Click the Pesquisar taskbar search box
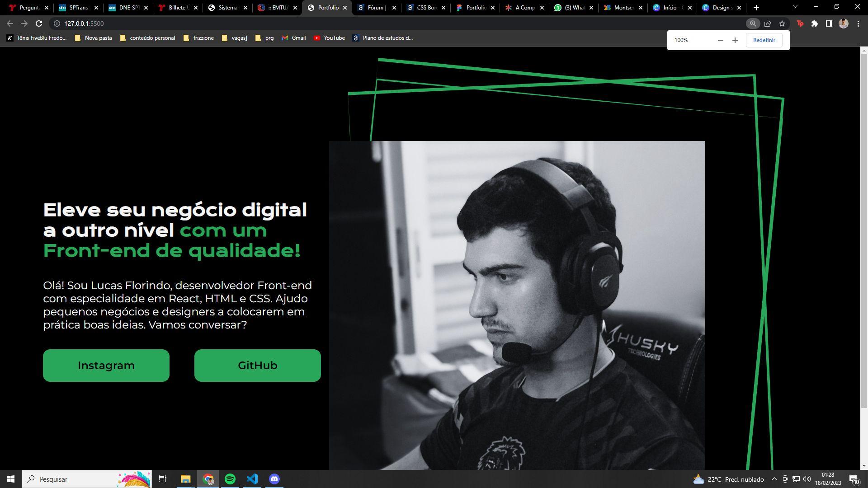 point(87,479)
